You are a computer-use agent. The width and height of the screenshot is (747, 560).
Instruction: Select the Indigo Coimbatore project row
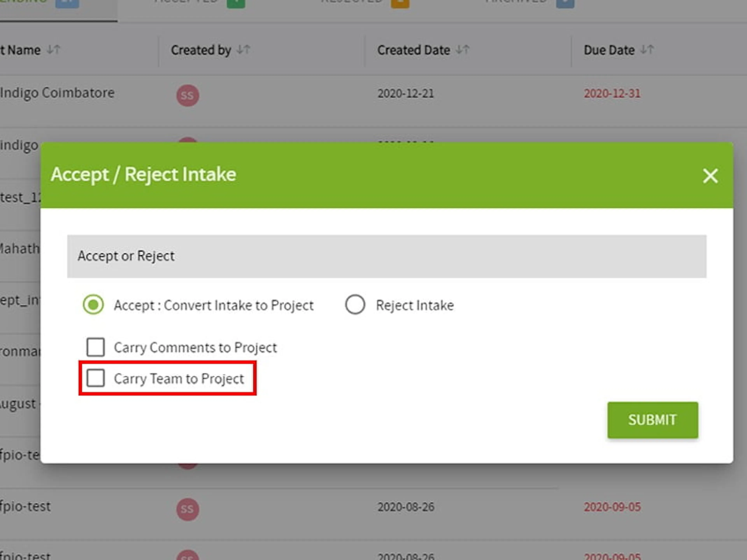(x=57, y=93)
